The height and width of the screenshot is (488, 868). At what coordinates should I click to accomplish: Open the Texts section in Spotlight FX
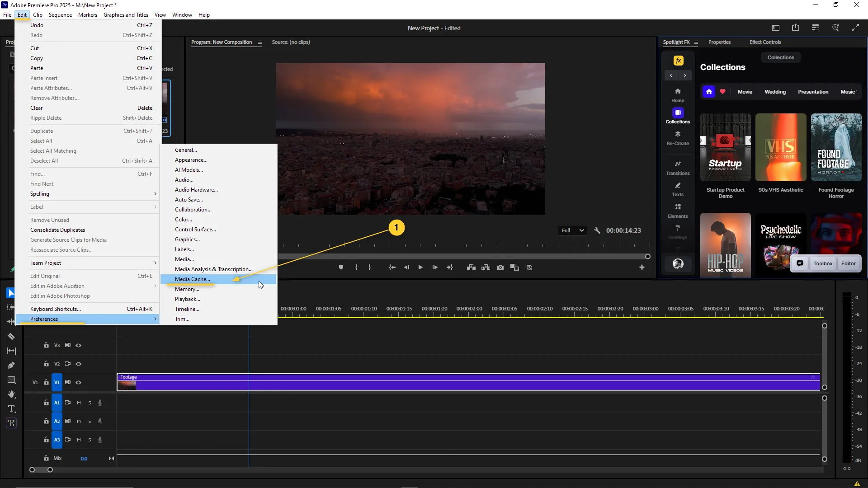point(677,189)
